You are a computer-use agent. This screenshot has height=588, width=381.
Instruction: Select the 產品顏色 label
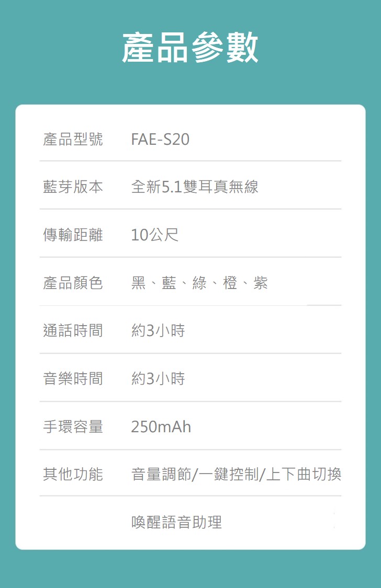tap(73, 283)
